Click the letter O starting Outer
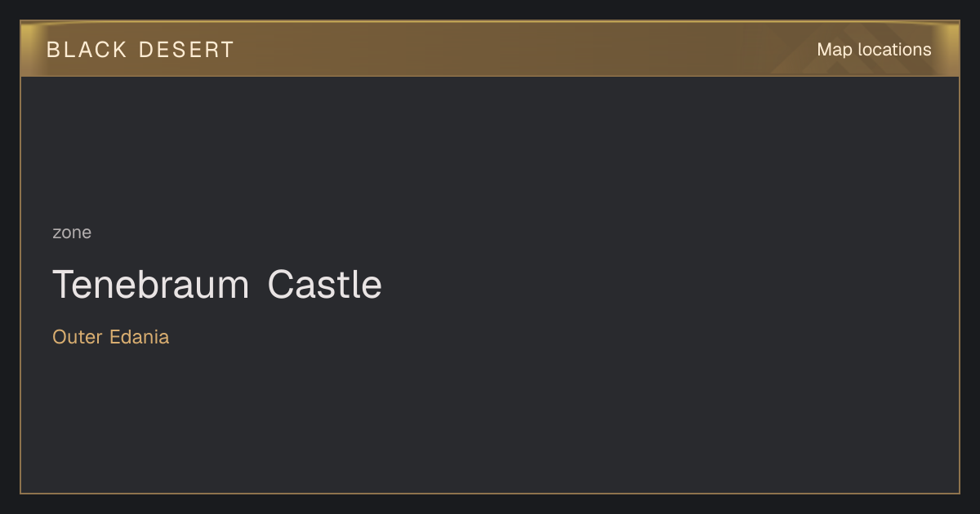The image size is (980, 514). click(x=60, y=337)
